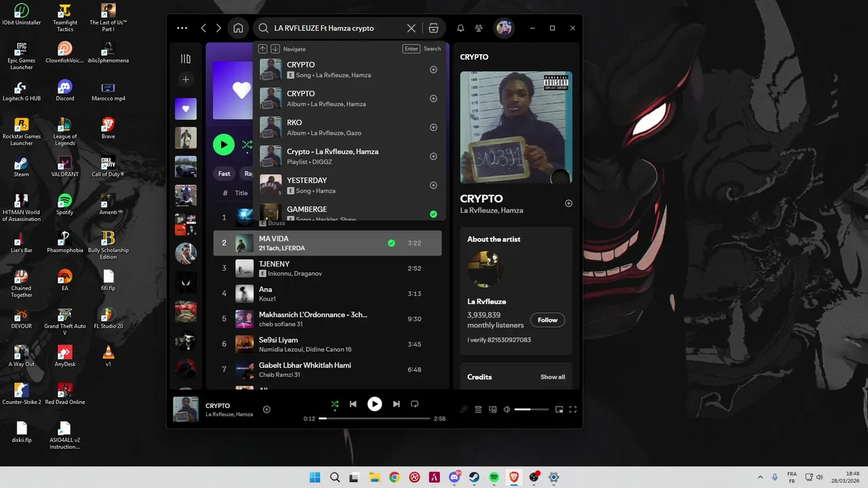Open the miniplayer icon
Viewport: 868px width, 488px height.
pyautogui.click(x=559, y=409)
